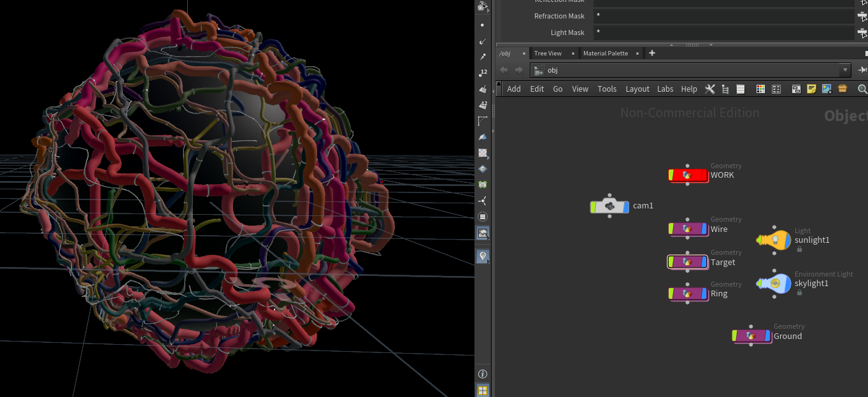Expand the obj path dropdown arrow
Viewport: 868px width, 397px height.
tap(845, 70)
